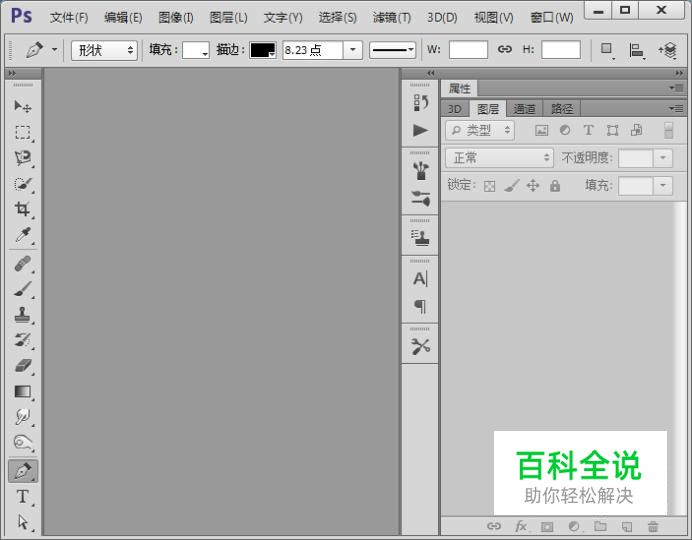This screenshot has width=692, height=540.
Task: Click the path operations icon
Action: click(607, 50)
